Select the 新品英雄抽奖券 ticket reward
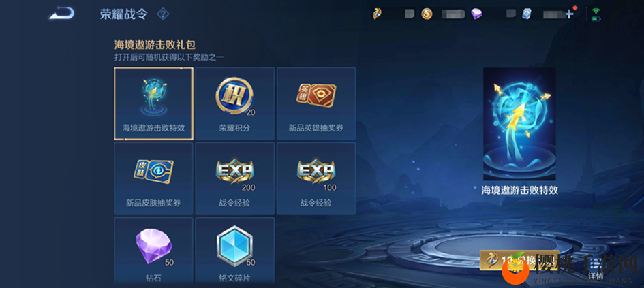Image resolution: width=644 pixels, height=288 pixels. [316, 103]
